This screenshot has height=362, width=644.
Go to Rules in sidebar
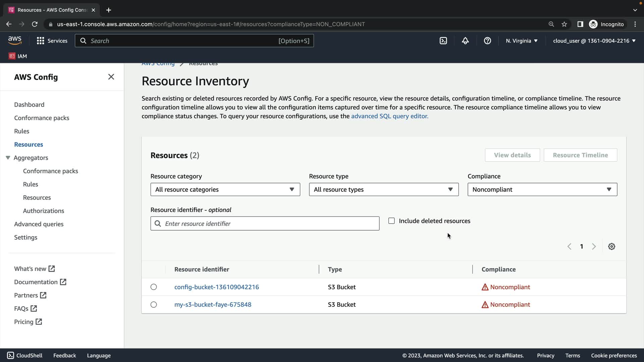click(x=21, y=131)
